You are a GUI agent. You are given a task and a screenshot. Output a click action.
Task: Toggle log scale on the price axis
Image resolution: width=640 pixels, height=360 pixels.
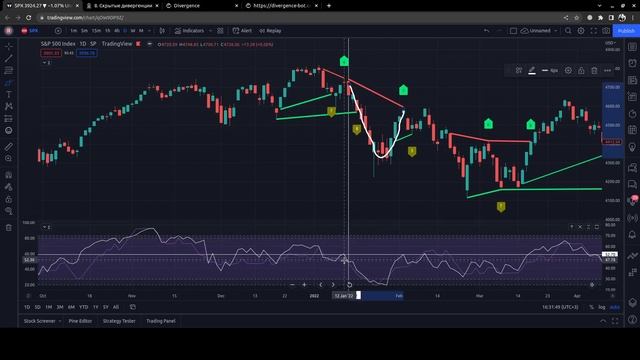[x=602, y=307]
